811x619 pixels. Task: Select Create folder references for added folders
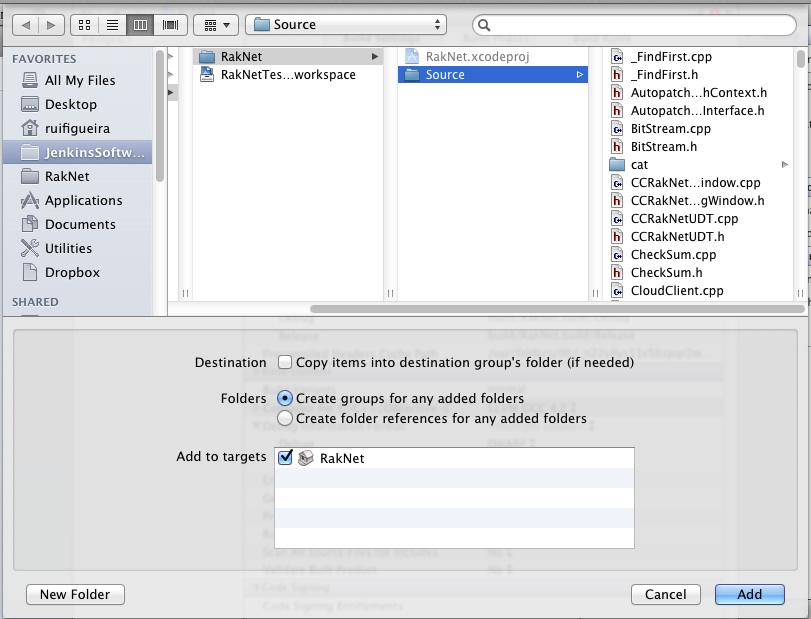(285, 418)
